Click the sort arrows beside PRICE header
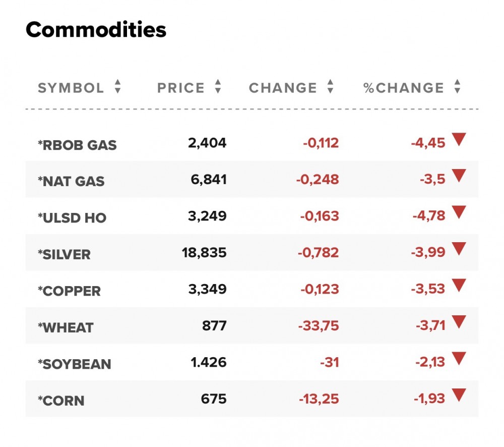This screenshot has width=504, height=447. 218,88
